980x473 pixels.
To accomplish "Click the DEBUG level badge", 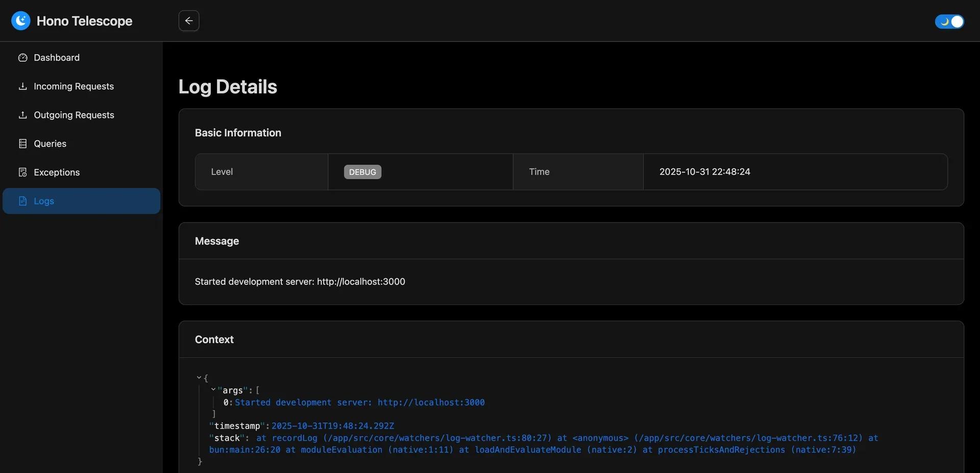I will click(362, 172).
